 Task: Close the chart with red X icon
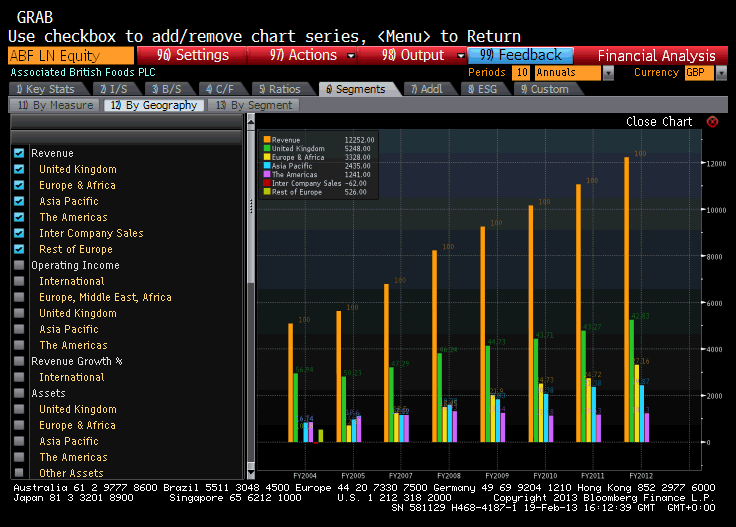tap(712, 122)
